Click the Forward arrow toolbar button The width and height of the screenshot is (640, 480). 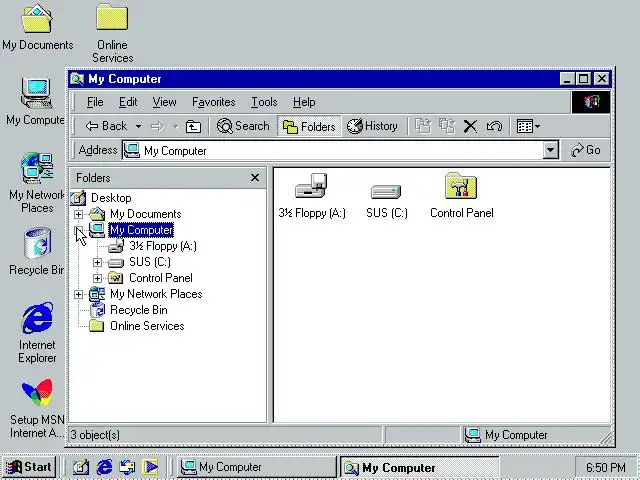pos(157,126)
